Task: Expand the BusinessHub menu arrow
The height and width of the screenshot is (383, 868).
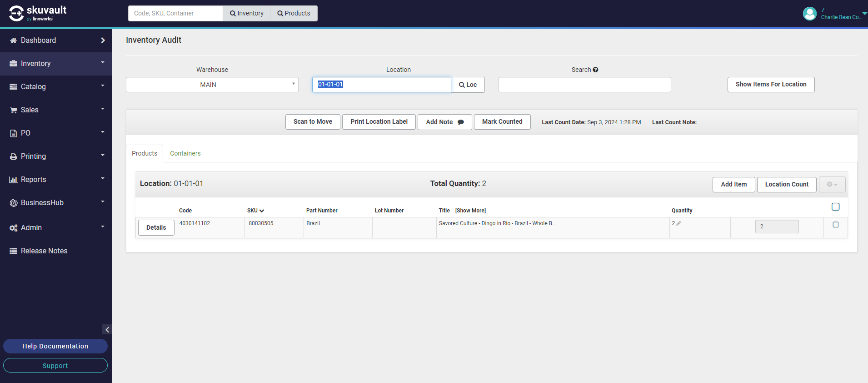Action: 103,202
